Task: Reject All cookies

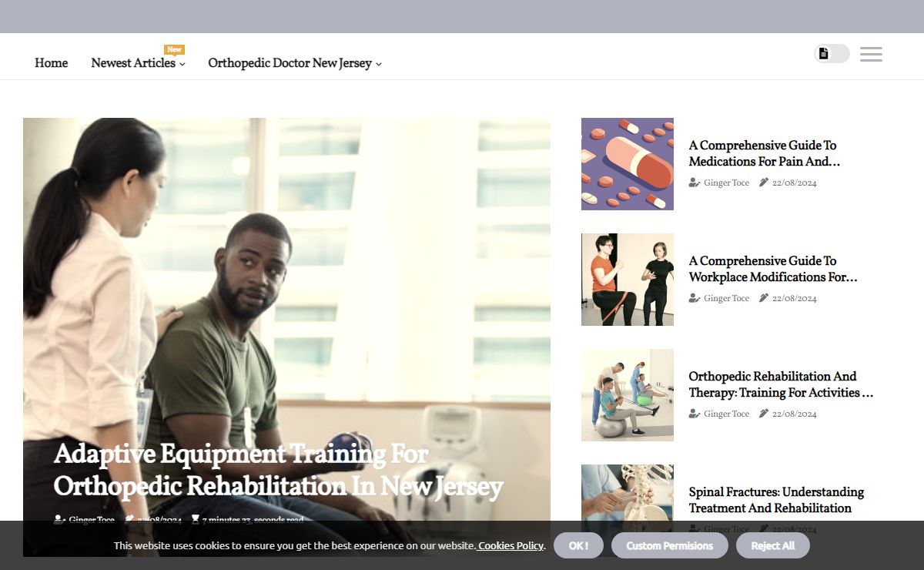Action: coord(773,545)
